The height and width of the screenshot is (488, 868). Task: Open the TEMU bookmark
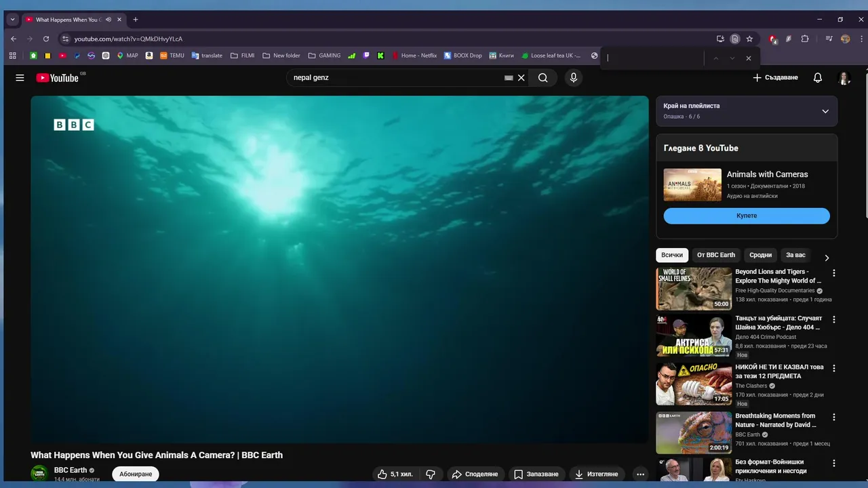point(172,56)
